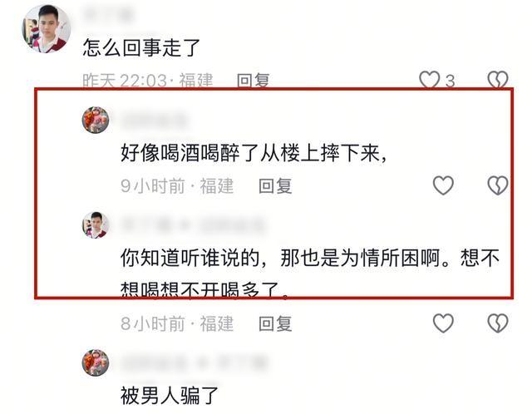
Task: Open avatar beside 好像喝酒喝醉了 reply
Action: (x=96, y=120)
